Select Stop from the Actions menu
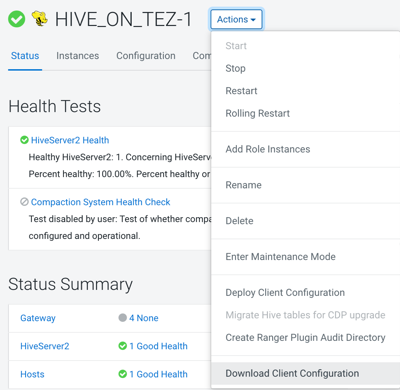 pyautogui.click(x=235, y=68)
